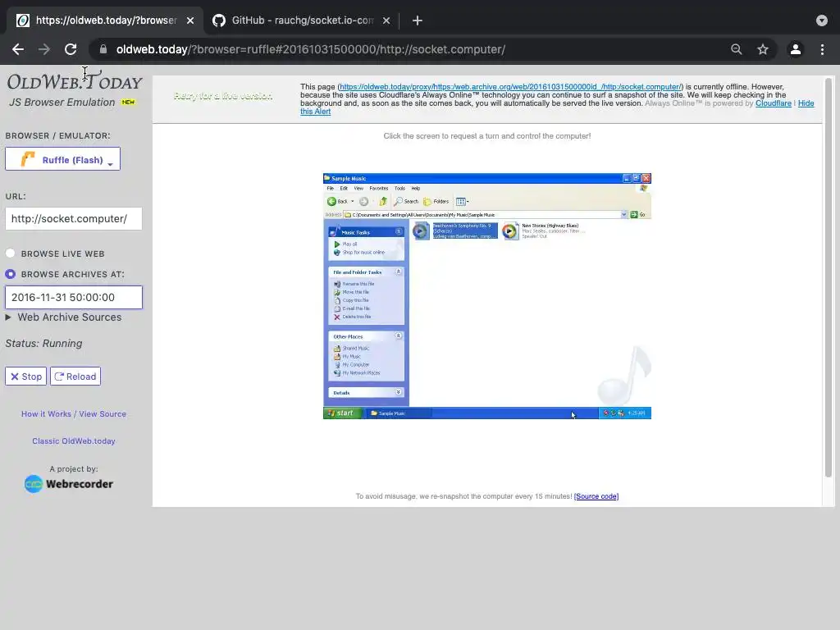Click the Reload emulator button
This screenshot has height=630, width=840.
pyautogui.click(x=75, y=376)
